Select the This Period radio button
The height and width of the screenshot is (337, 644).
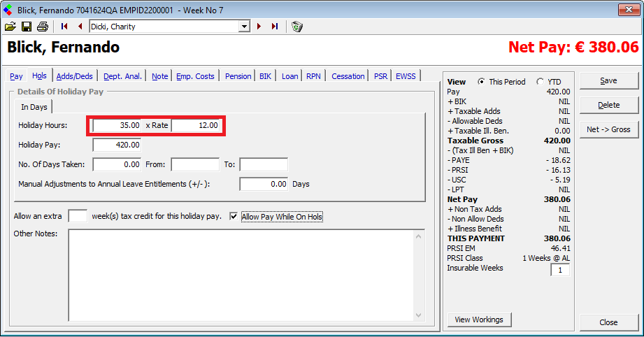click(481, 82)
